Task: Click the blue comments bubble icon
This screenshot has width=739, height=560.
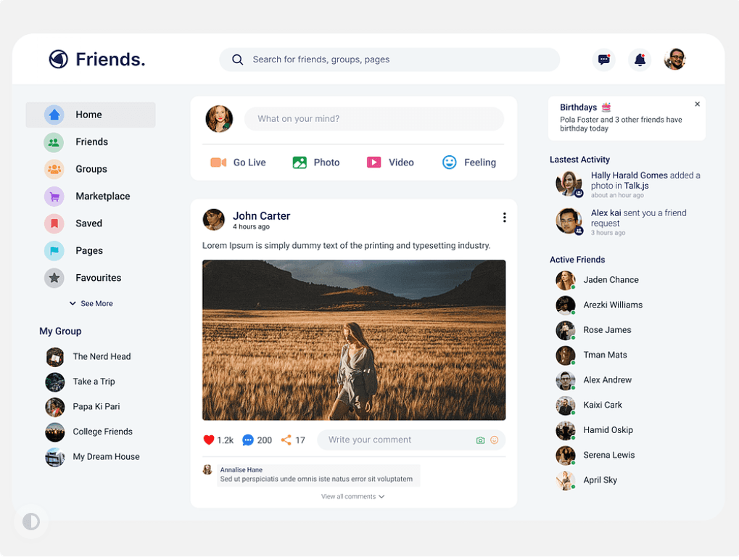Action: tap(248, 440)
